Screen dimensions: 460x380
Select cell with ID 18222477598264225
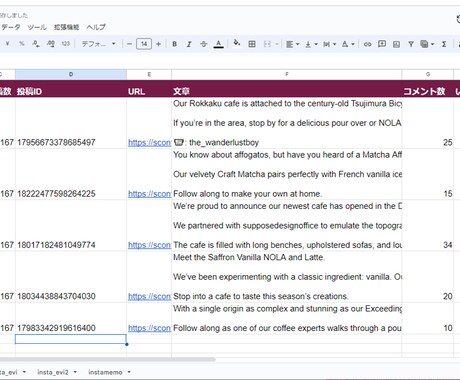(71, 174)
